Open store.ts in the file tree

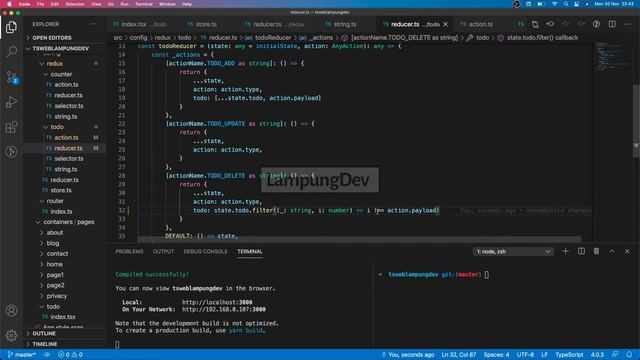[61, 190]
